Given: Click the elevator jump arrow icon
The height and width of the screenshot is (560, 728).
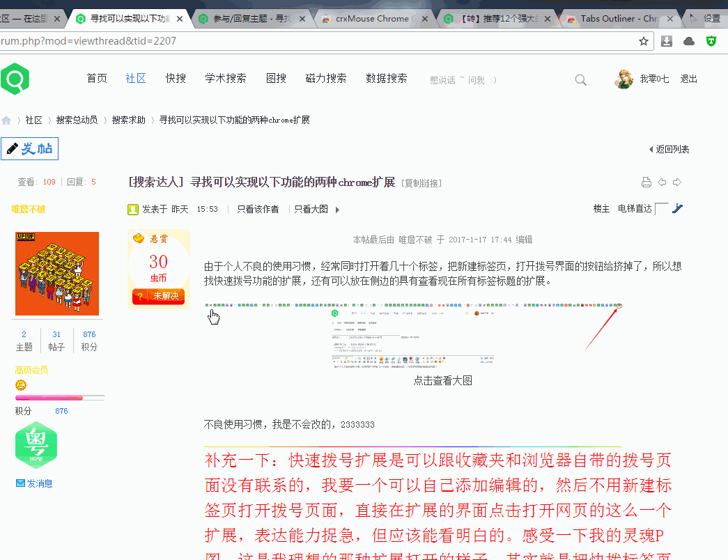Looking at the screenshot, I should (677, 208).
